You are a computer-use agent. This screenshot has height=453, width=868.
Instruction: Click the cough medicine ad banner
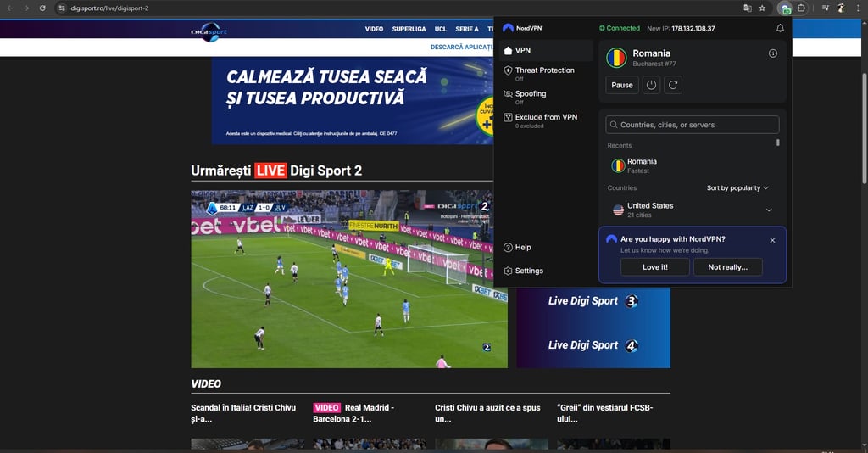(352, 101)
